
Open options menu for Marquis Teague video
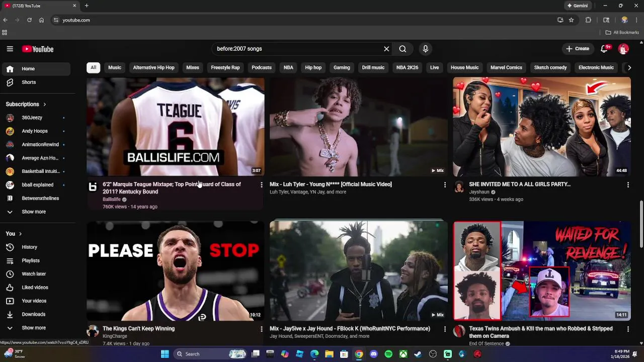point(261,185)
